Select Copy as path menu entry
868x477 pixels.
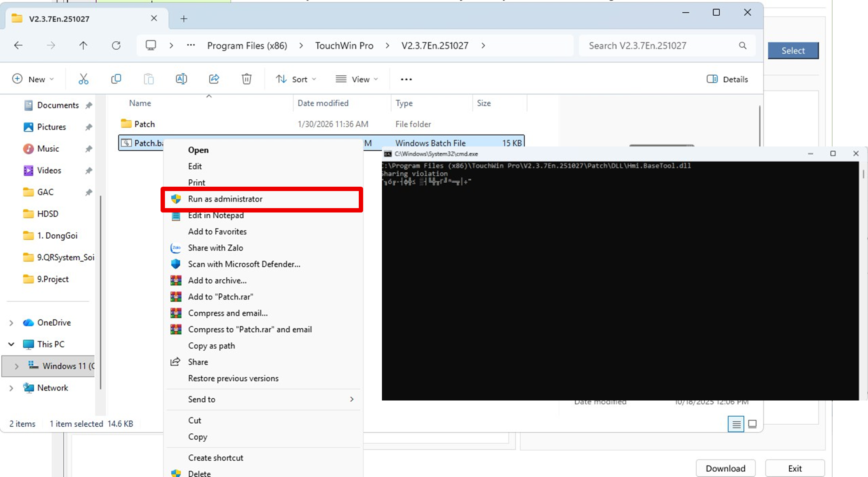[211, 346]
